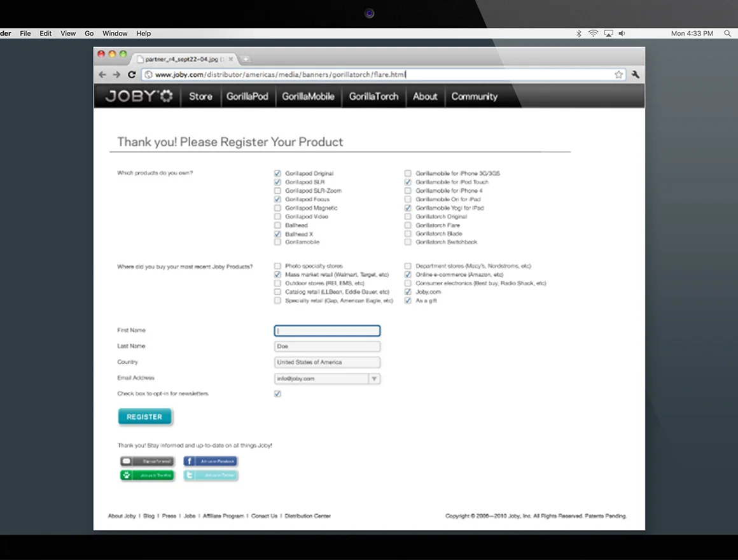
Task: Expand the Email Address dropdown arrow
Action: (374, 379)
